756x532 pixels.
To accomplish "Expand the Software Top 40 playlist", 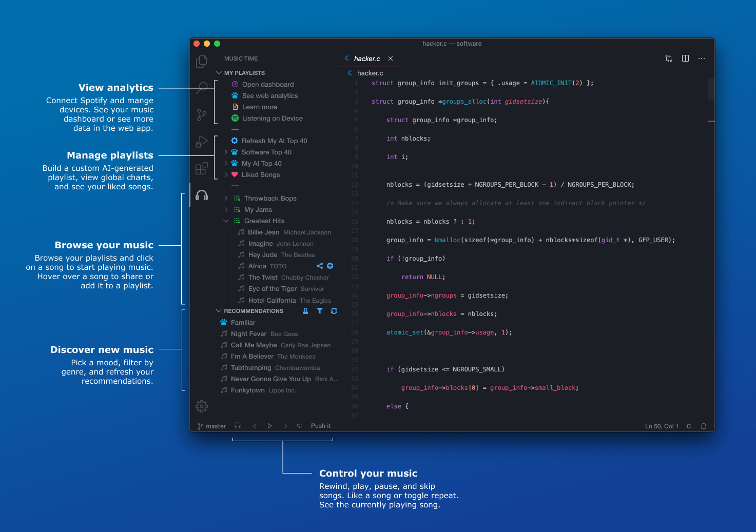I will (x=226, y=152).
